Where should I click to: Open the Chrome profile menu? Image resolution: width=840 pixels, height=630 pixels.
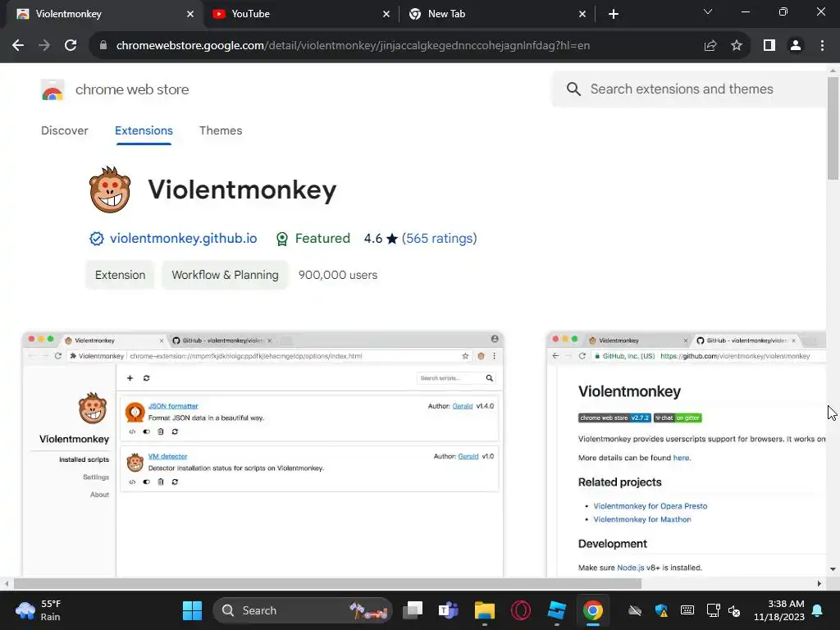pos(796,46)
